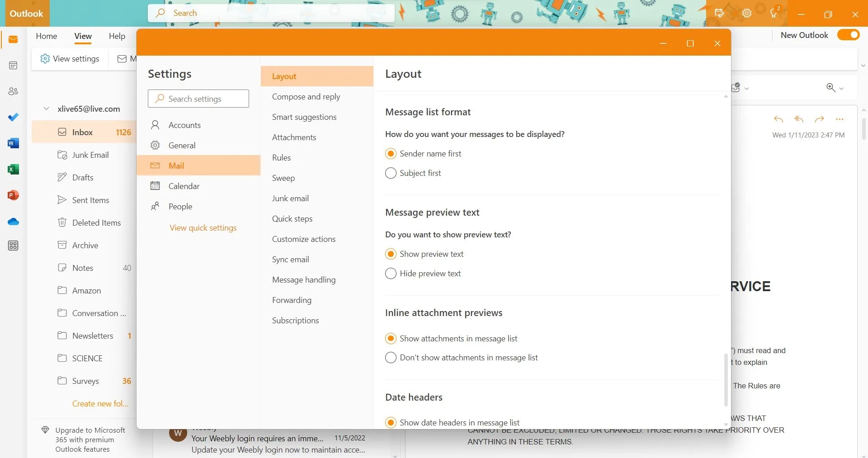
Task: Open the Calendar icon in left sidebar
Action: 13,65
